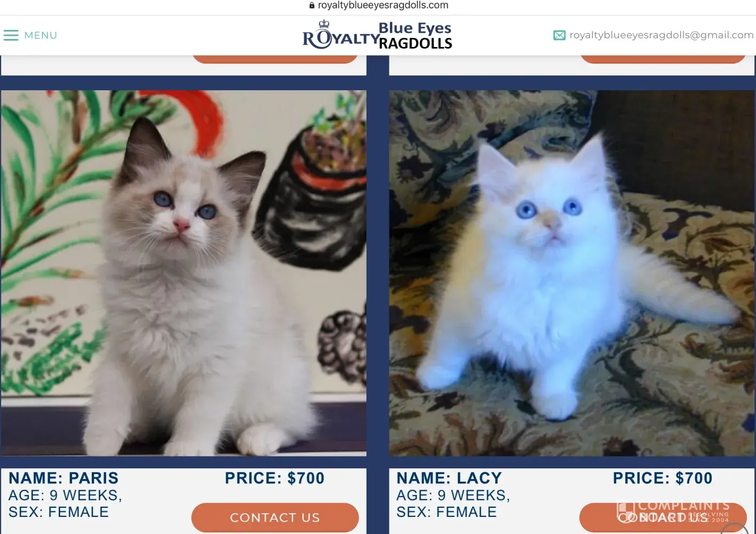Image resolution: width=756 pixels, height=534 pixels.
Task: Open the Paris kitten photo
Action: coord(184,273)
